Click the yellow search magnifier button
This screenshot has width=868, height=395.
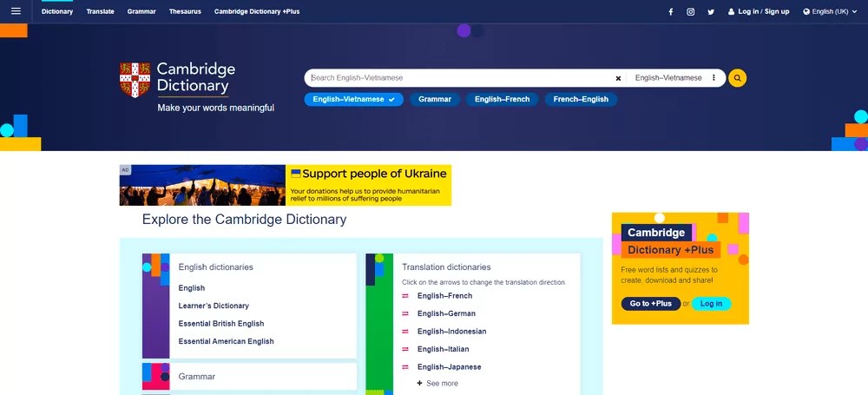pos(737,78)
